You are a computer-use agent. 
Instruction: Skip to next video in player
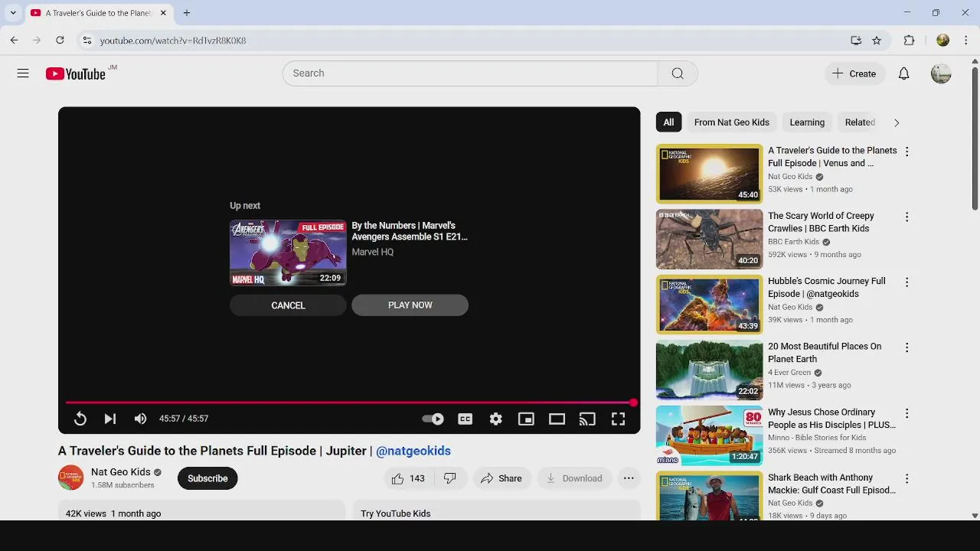[x=109, y=419]
